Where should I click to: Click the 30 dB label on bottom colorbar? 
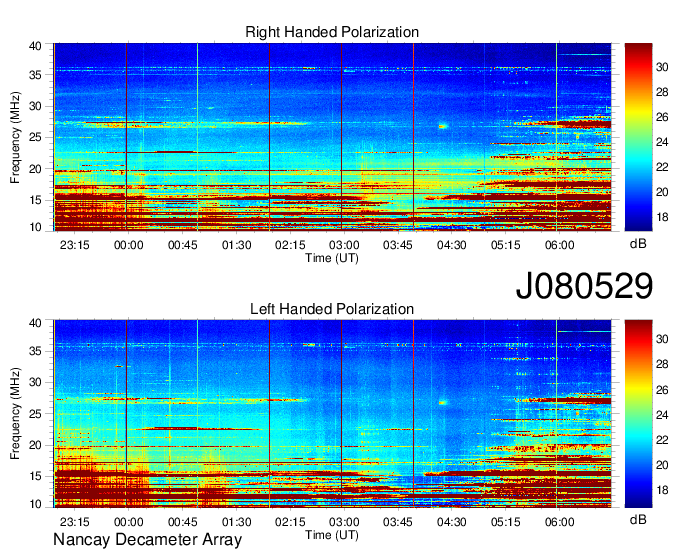tap(662, 339)
